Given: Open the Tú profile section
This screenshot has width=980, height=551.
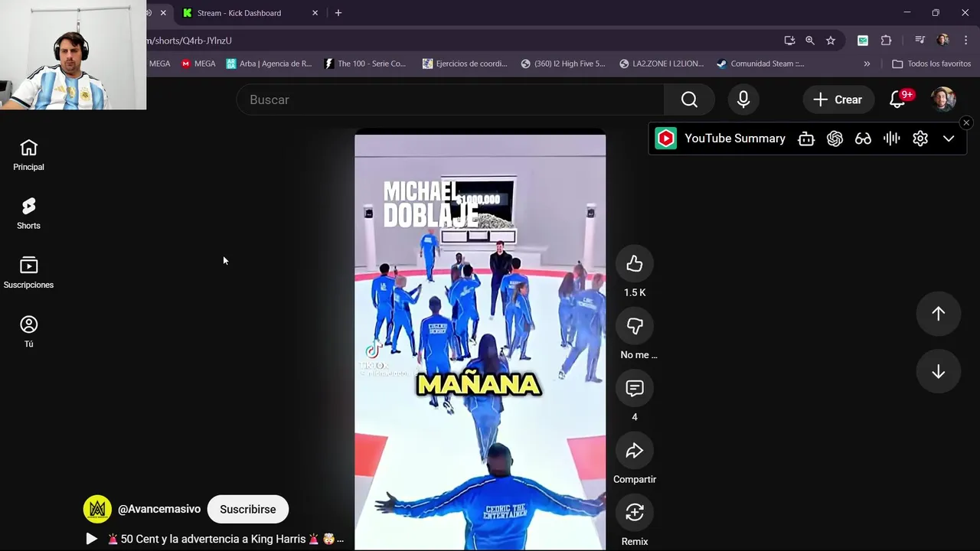Looking at the screenshot, I should [28, 331].
